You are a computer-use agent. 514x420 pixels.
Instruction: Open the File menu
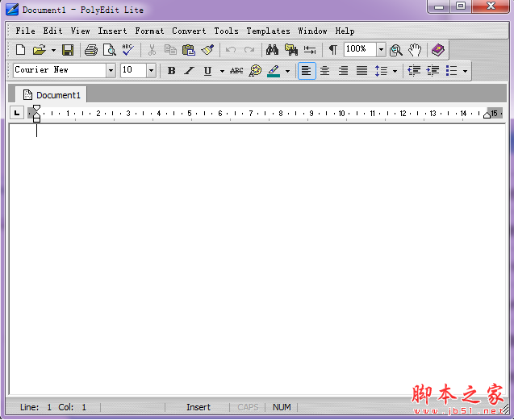(x=26, y=31)
